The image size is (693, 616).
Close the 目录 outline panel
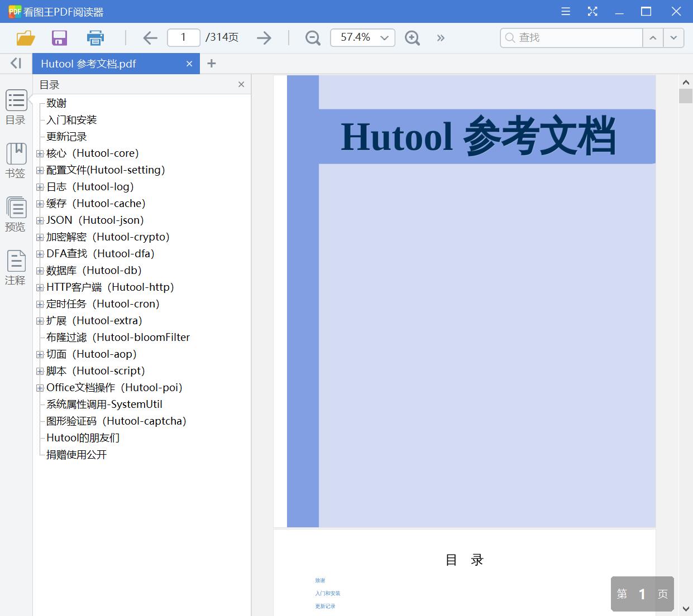tap(241, 84)
